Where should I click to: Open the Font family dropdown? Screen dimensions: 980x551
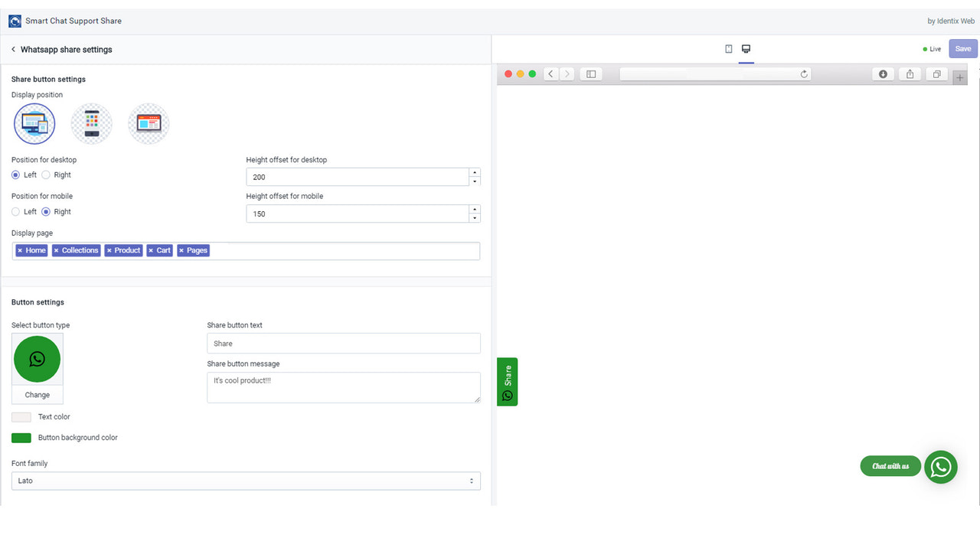pos(245,481)
